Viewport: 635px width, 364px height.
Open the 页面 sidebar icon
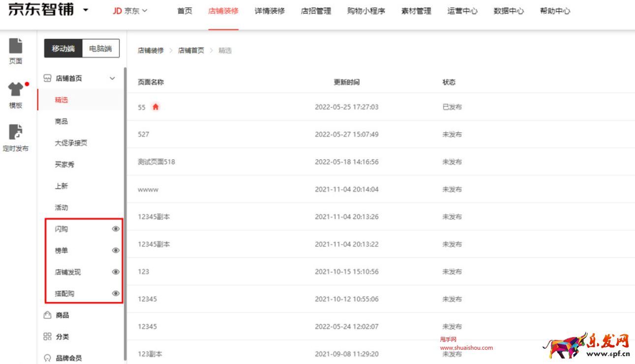[16, 46]
